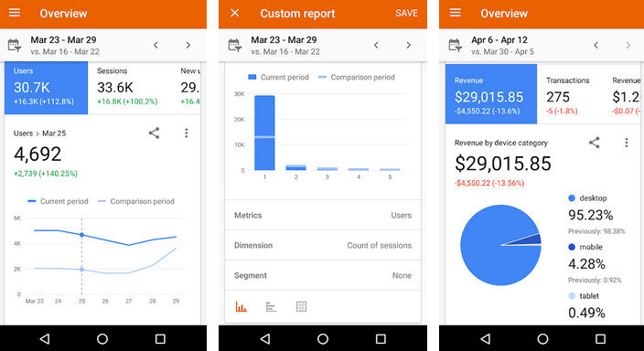Advance to next date range in left Overview
This screenshot has width=644, height=351.
[188, 45]
